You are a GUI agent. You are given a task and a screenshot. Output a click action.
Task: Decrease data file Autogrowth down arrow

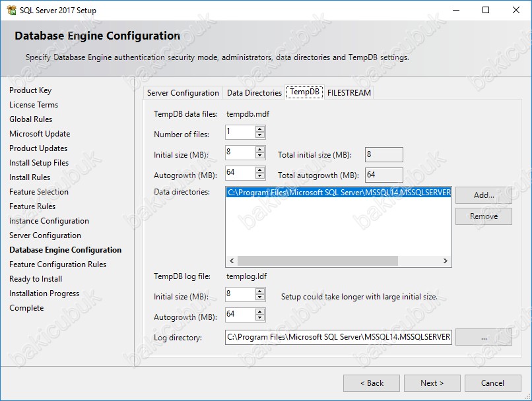point(260,175)
